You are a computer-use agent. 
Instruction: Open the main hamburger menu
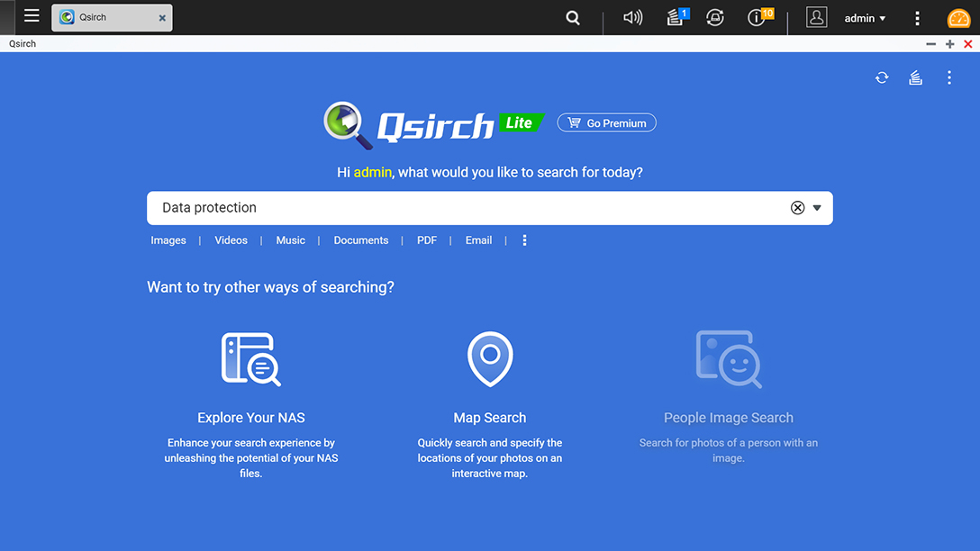coord(32,16)
